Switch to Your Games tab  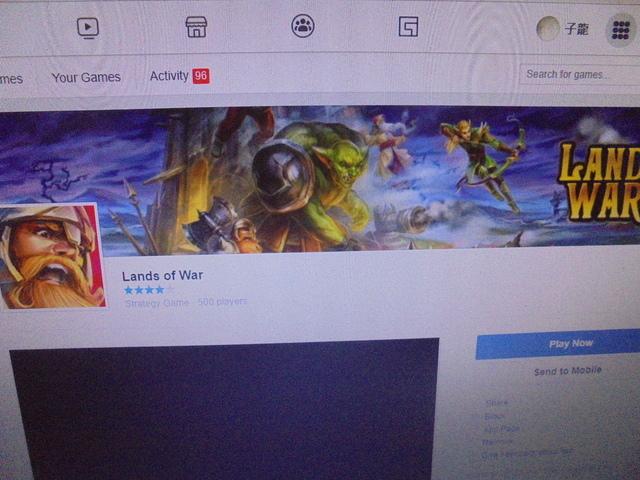click(86, 77)
